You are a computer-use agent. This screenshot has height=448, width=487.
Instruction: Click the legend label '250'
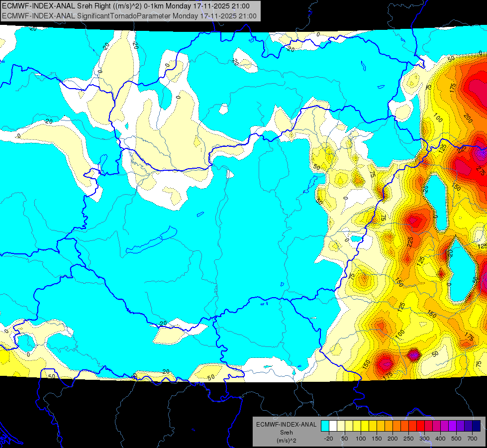408,439
